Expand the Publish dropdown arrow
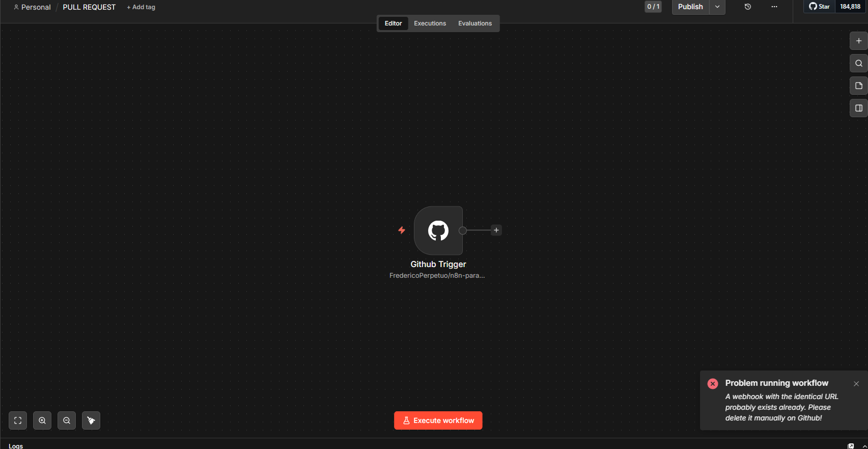The image size is (868, 449). click(717, 7)
